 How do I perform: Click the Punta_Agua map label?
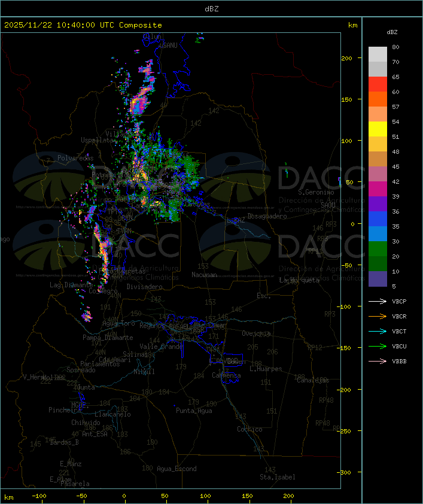point(194,411)
